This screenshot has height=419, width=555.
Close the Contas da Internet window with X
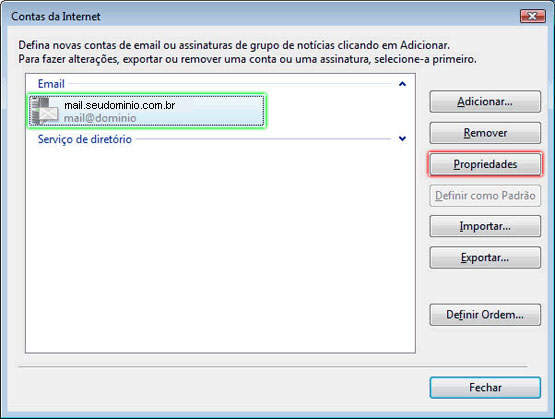(532, 16)
